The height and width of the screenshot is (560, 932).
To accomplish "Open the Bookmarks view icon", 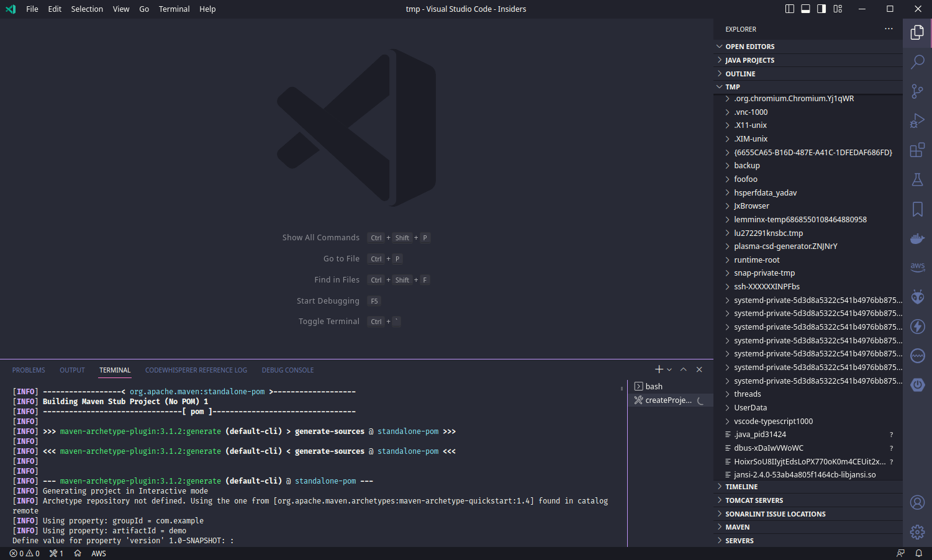I will [917, 209].
